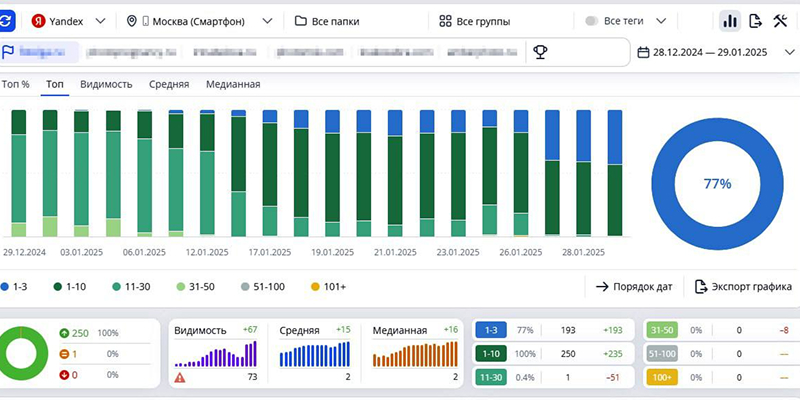Viewport: 800px width, 400px height.
Task: Click the Порядок дат button
Action: 634,287
